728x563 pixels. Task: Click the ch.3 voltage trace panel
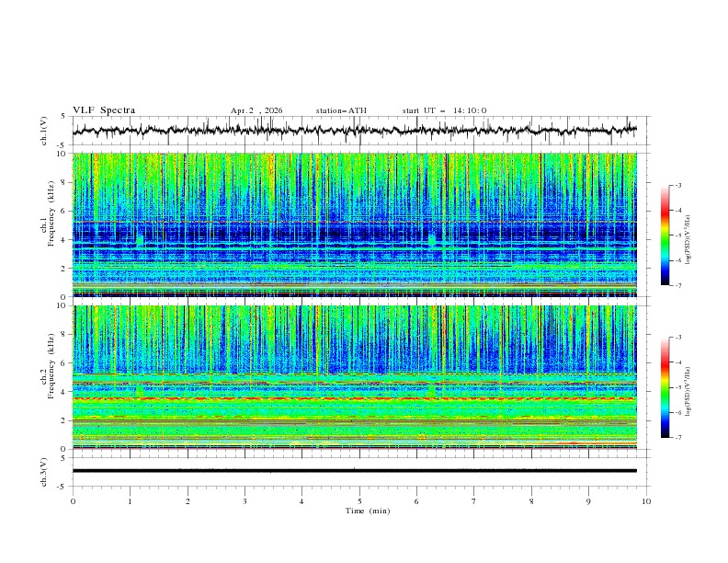point(361,472)
